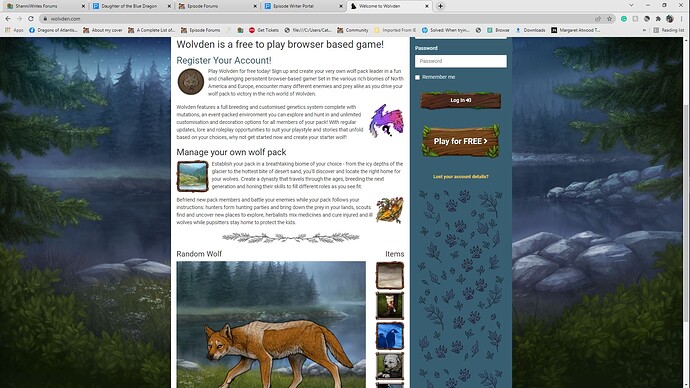Click the wooden Log in button

[461, 100]
